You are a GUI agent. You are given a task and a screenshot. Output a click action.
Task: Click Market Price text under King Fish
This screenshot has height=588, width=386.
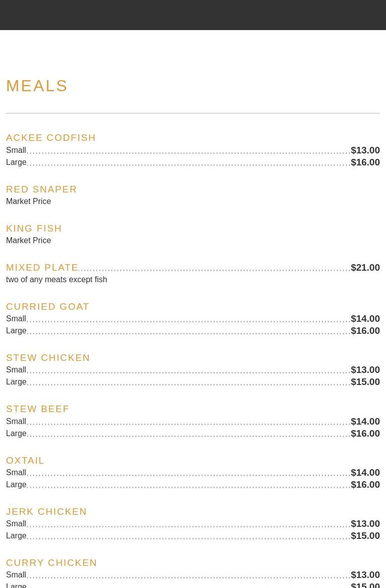[29, 240]
